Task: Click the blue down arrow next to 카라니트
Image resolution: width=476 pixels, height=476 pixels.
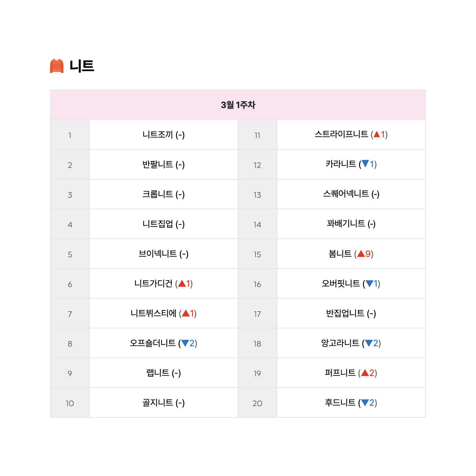Action: pos(365,164)
